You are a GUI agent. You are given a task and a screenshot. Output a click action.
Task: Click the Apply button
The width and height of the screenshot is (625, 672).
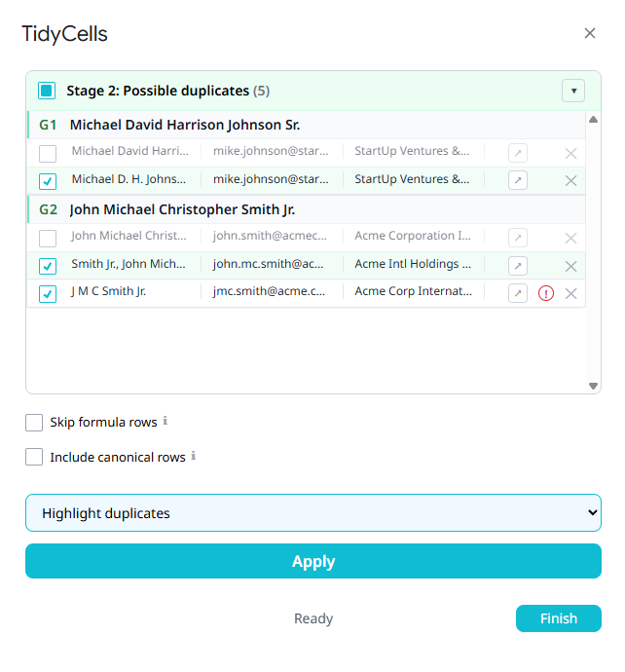pyautogui.click(x=312, y=561)
